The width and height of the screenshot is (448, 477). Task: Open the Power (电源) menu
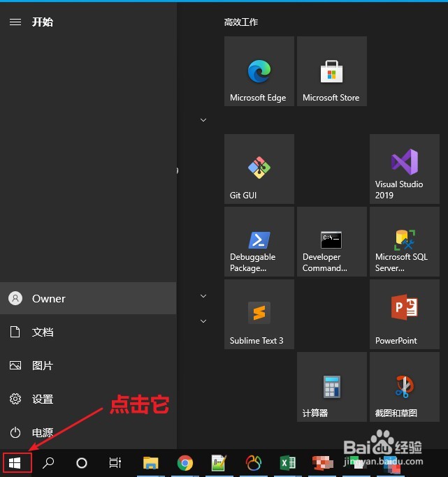pos(88,432)
